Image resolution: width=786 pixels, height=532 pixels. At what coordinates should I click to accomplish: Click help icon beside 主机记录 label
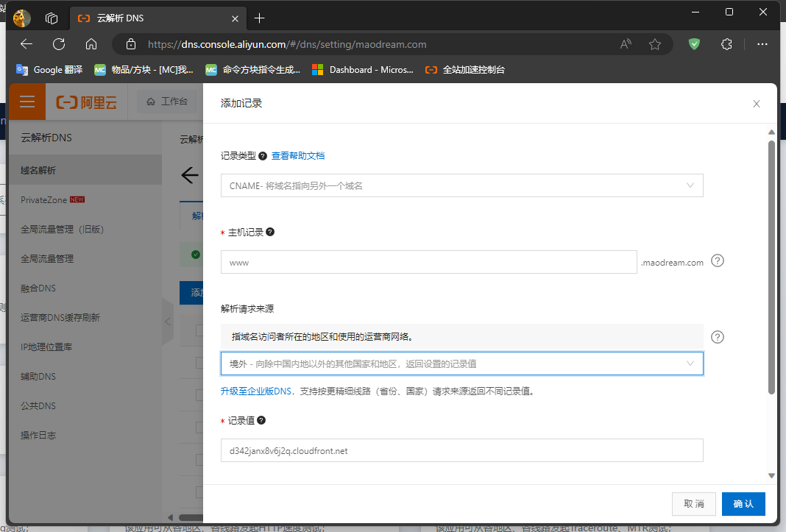pyautogui.click(x=270, y=232)
